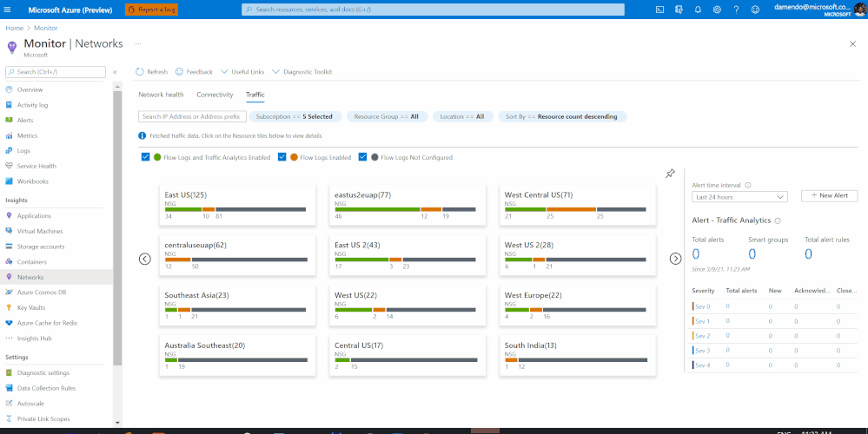Open Resource Group filter pill
The width and height of the screenshot is (868, 434).
(387, 116)
